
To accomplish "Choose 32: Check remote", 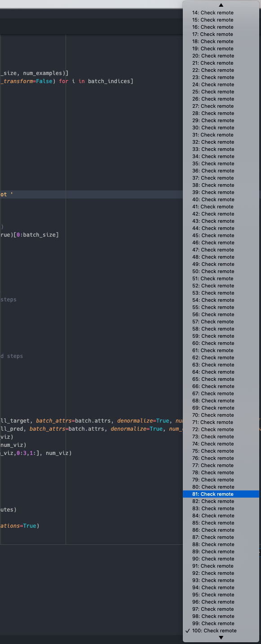I will pos(221,142).
